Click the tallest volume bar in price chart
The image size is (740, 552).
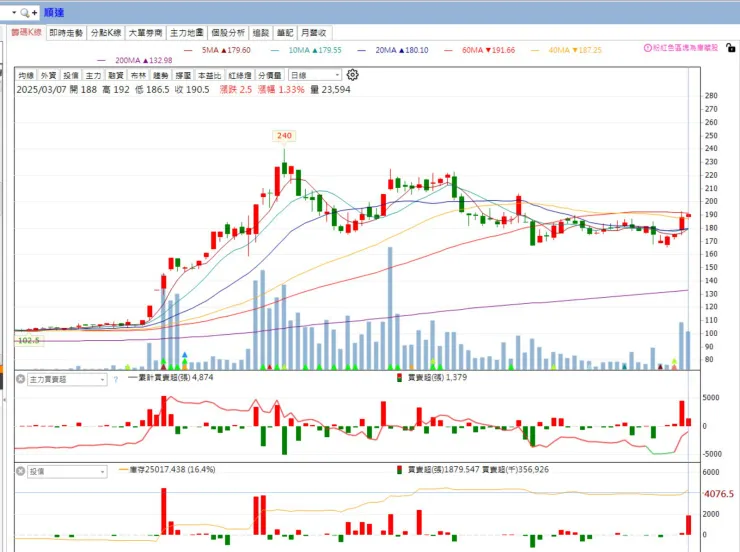click(390, 308)
